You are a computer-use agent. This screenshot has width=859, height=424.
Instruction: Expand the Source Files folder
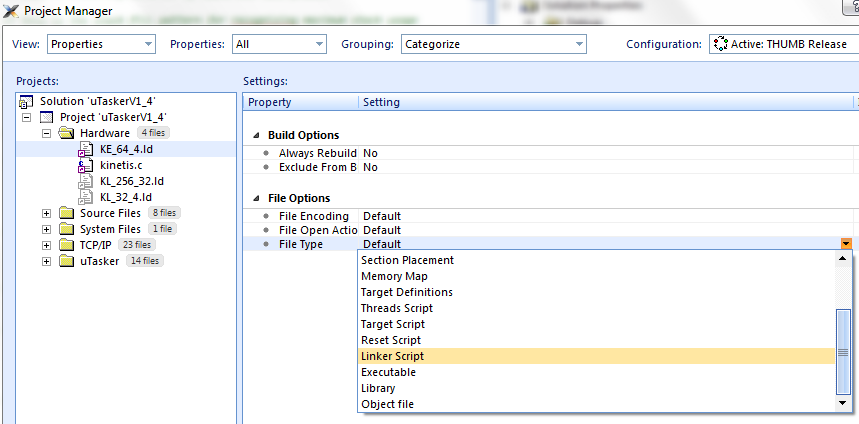coord(46,213)
